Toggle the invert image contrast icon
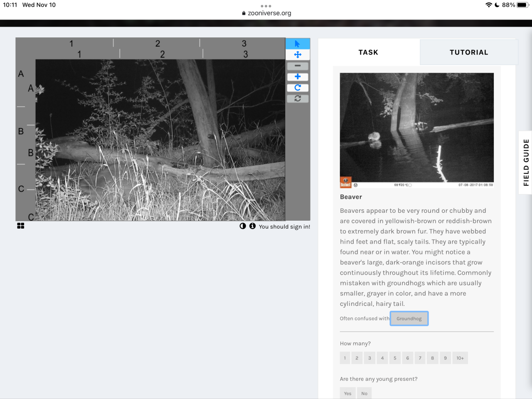This screenshot has height=399, width=532. coord(243,226)
